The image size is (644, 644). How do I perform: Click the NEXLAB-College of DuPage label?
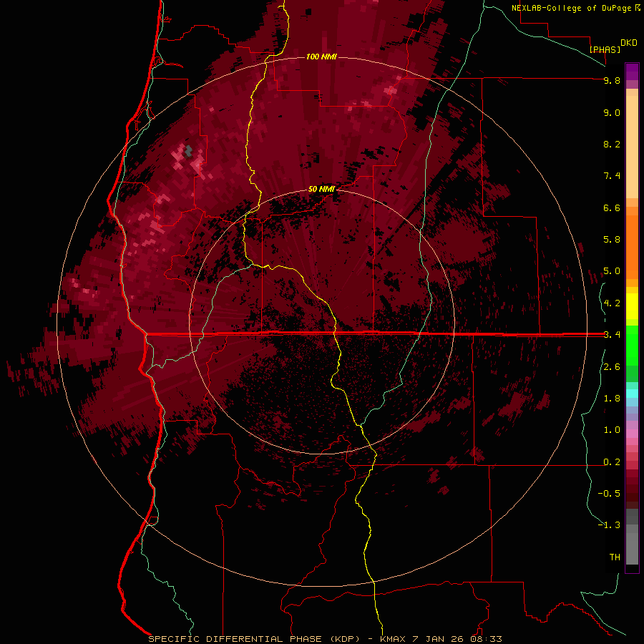571,8
